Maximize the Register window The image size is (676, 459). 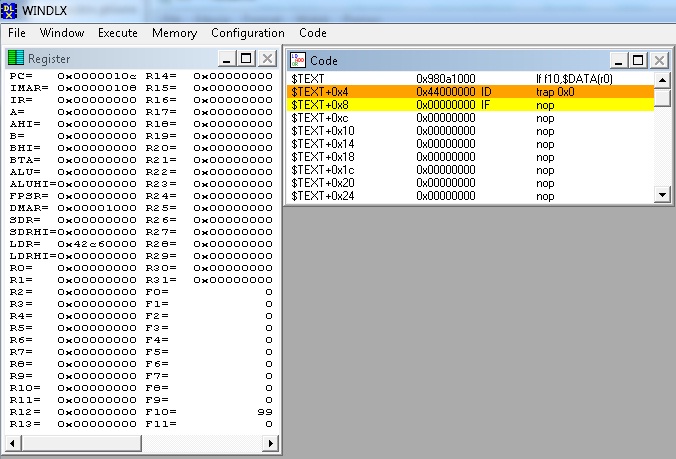[246, 59]
